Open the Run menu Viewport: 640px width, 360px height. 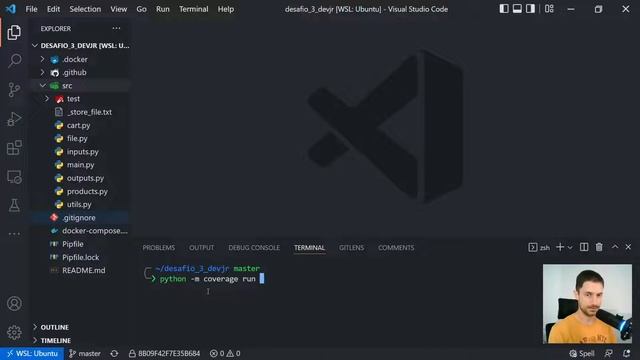(x=162, y=9)
